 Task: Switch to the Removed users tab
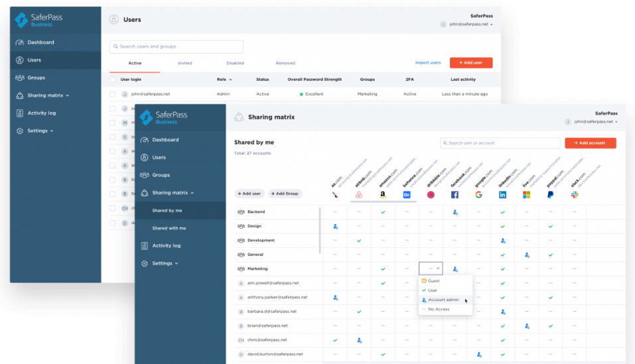tap(285, 64)
